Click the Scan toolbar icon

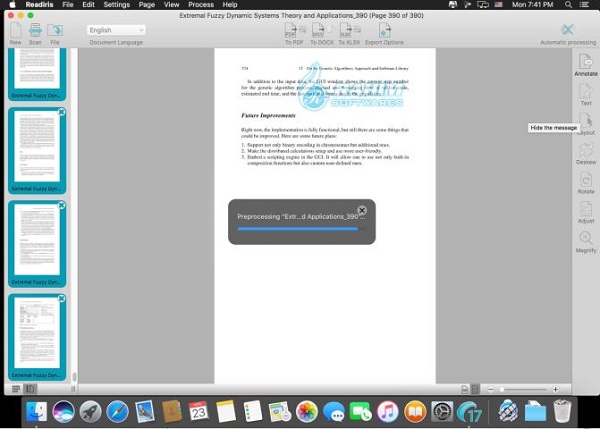click(x=35, y=31)
